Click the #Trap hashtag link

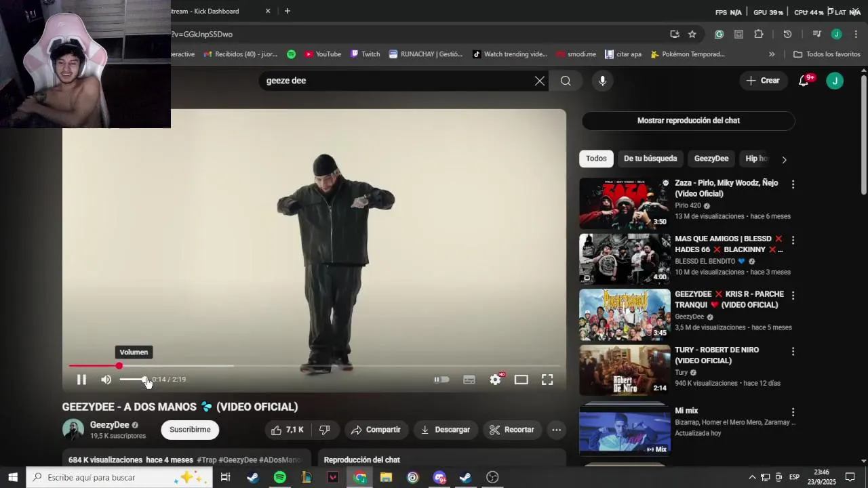click(x=206, y=460)
